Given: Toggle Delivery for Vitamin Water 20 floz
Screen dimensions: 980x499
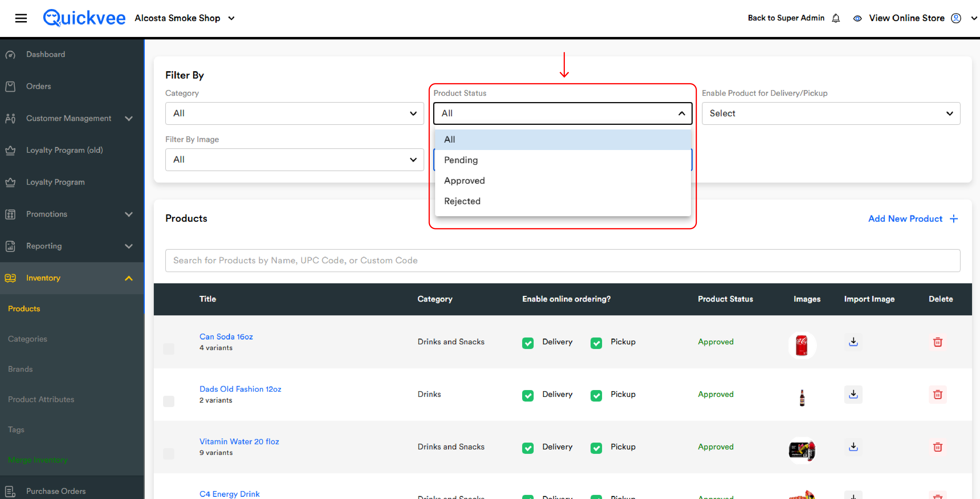Looking at the screenshot, I should coord(528,448).
